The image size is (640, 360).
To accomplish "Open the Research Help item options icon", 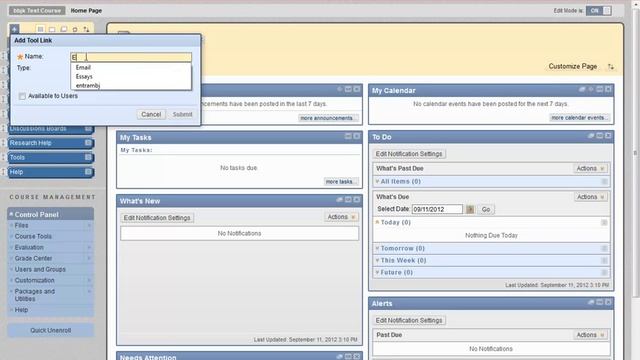I will 88,143.
